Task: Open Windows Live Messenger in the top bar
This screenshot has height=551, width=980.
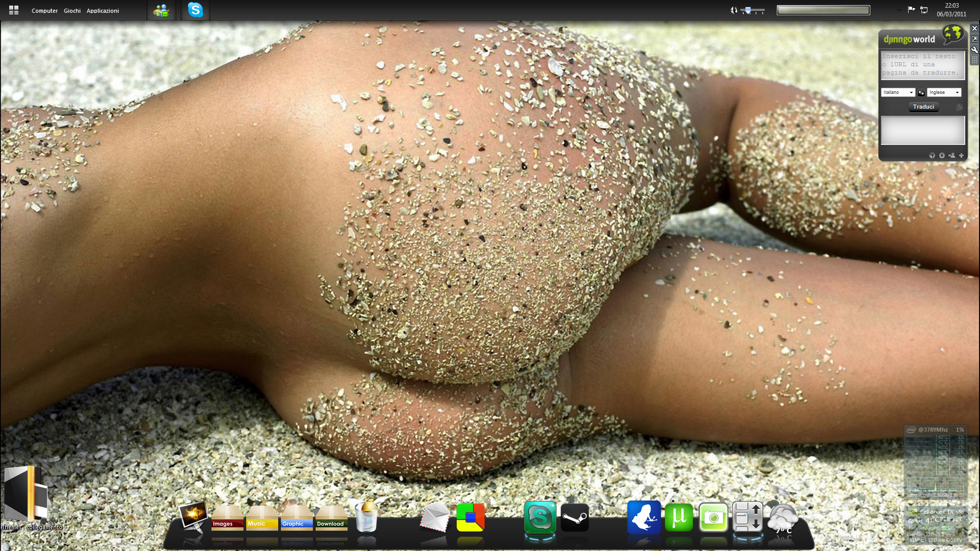Action: point(161,10)
